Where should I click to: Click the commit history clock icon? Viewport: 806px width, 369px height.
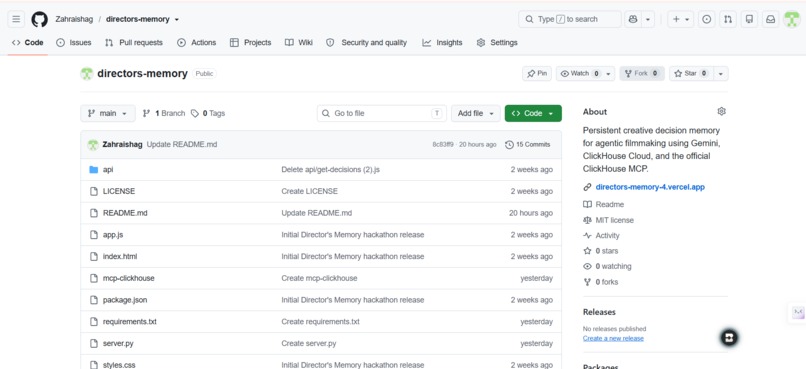click(x=509, y=144)
